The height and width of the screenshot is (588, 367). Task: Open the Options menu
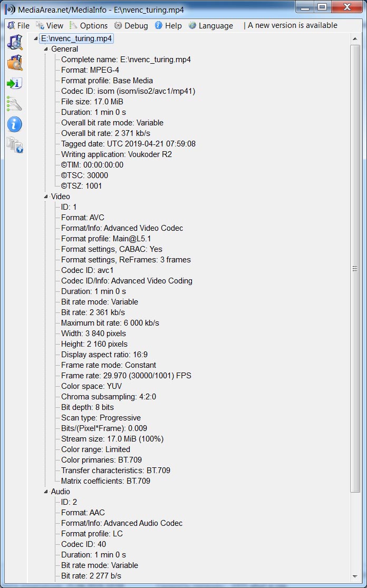pyautogui.click(x=89, y=25)
